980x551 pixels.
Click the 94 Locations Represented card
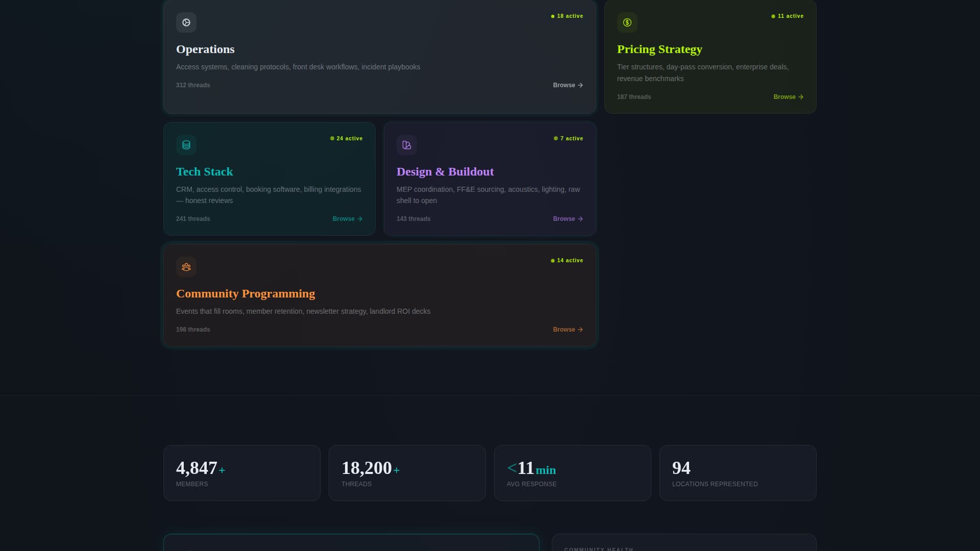point(738,473)
